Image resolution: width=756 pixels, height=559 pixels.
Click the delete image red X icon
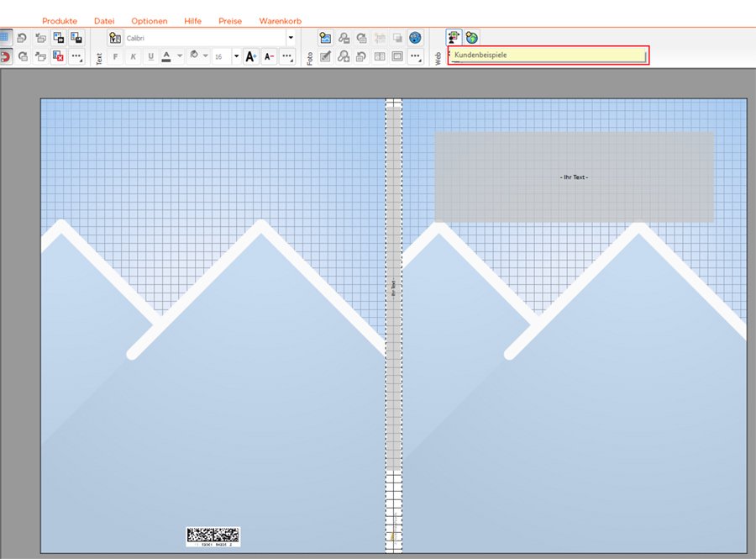(x=58, y=56)
